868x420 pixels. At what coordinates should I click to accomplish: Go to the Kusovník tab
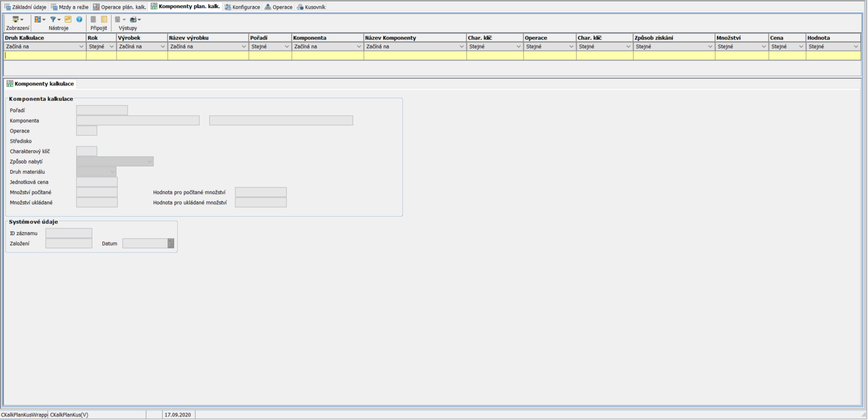[311, 7]
